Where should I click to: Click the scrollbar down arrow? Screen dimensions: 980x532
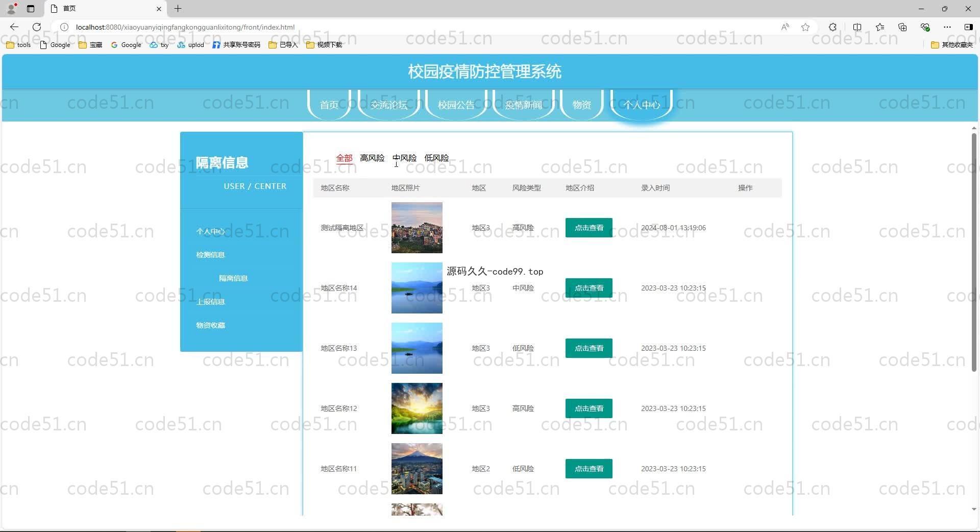(974, 509)
